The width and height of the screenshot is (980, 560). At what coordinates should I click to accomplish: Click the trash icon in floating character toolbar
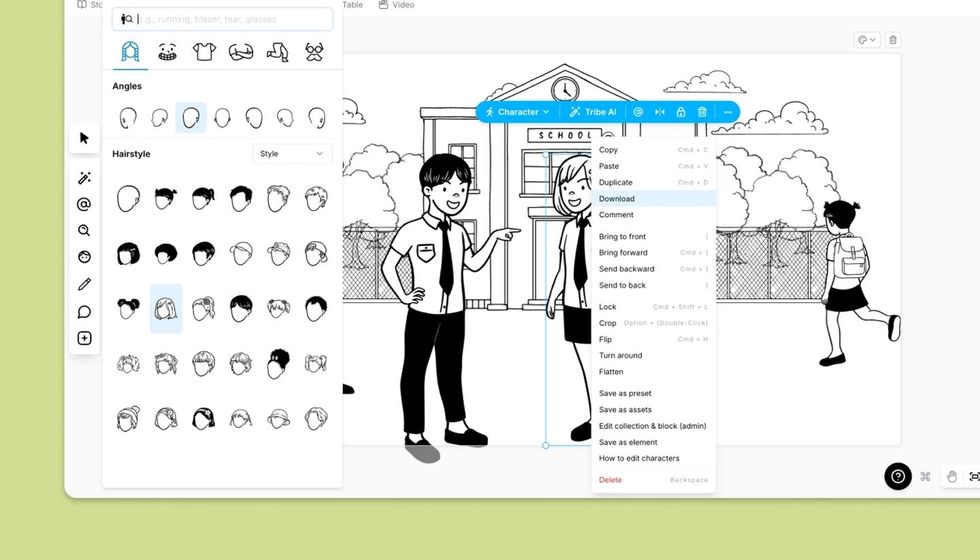(702, 112)
